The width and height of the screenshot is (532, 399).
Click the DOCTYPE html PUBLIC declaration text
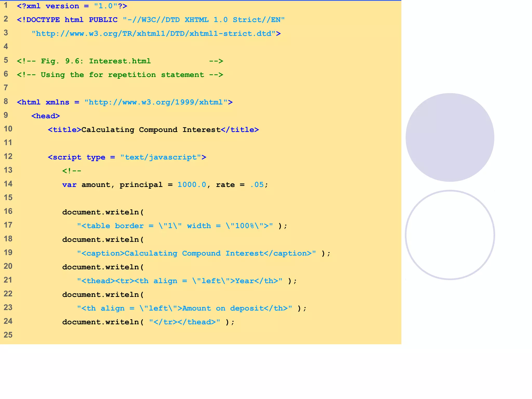point(151,20)
